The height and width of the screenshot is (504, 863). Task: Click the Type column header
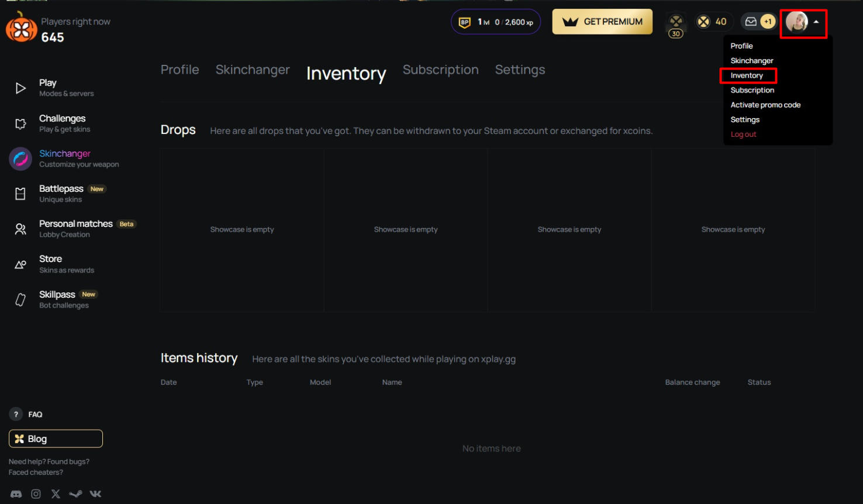coord(254,382)
